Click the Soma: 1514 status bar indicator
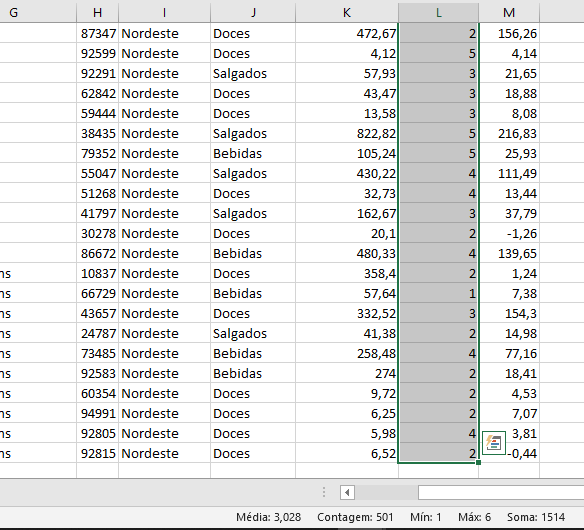The height and width of the screenshot is (530, 584). tap(536, 517)
